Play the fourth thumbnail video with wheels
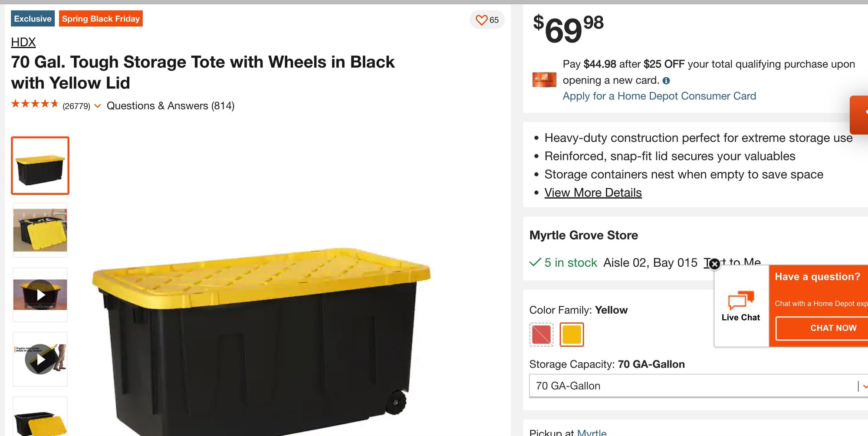 tap(40, 359)
